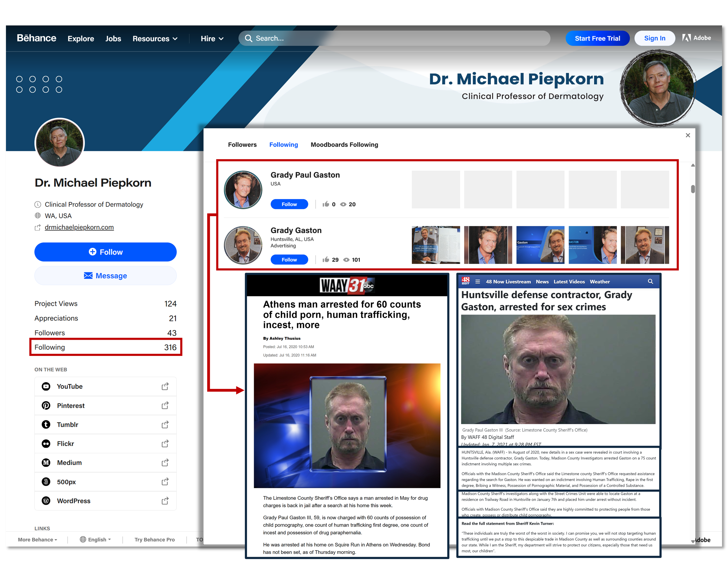Viewport: 728px width, 563px height.
Task: Open the WAFF News nav item
Action: point(542,281)
